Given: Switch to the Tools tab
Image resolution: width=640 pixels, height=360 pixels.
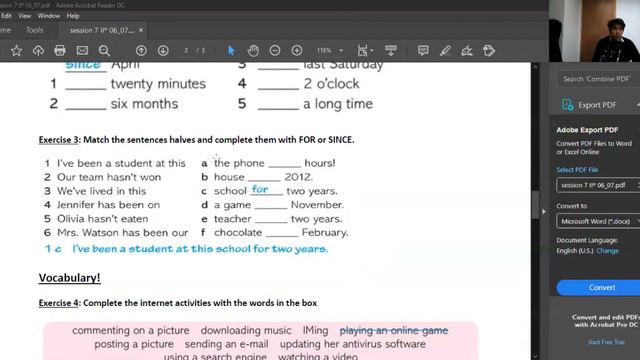Looking at the screenshot, I should (x=35, y=30).
